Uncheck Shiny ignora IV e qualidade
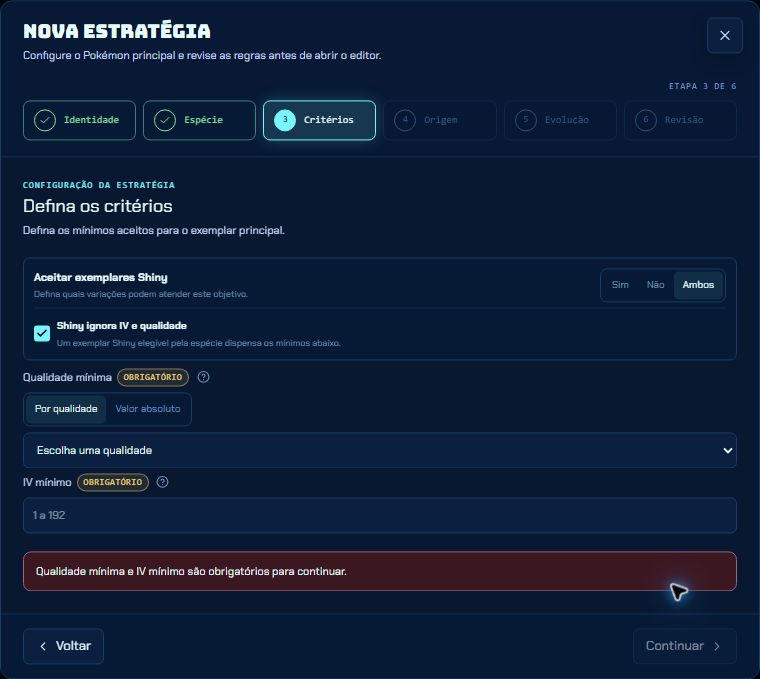 coord(42,333)
